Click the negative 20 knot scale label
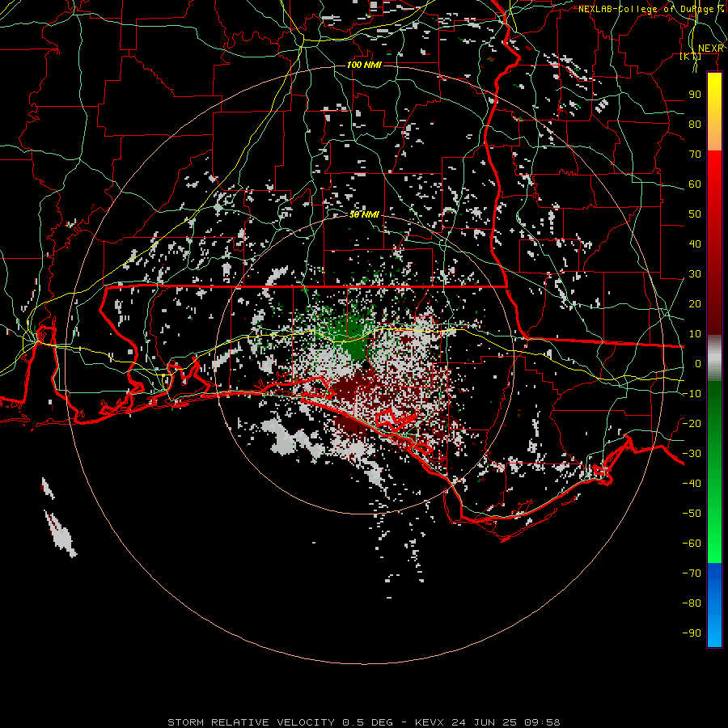The width and height of the screenshot is (728, 728). coord(692,423)
